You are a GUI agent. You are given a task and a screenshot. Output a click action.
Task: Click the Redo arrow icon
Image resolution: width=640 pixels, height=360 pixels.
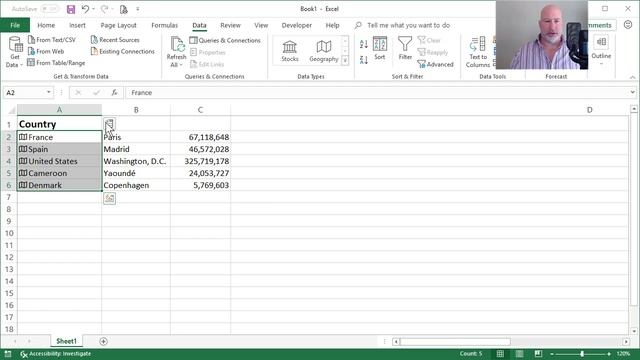coord(104,9)
